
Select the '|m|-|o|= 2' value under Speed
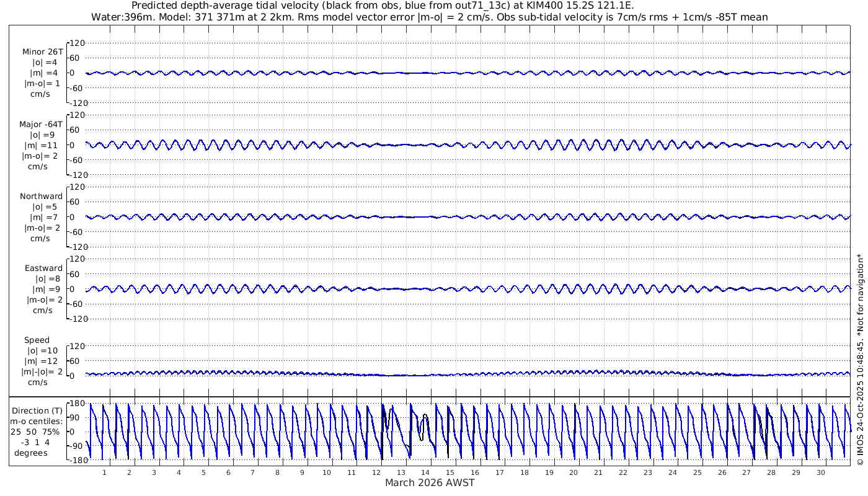coord(43,372)
